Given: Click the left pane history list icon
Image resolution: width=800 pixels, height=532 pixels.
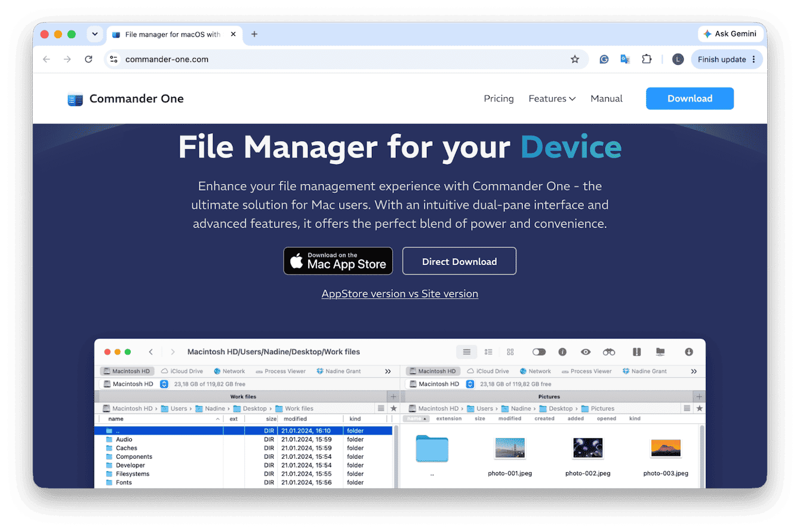Looking at the screenshot, I should [381, 408].
